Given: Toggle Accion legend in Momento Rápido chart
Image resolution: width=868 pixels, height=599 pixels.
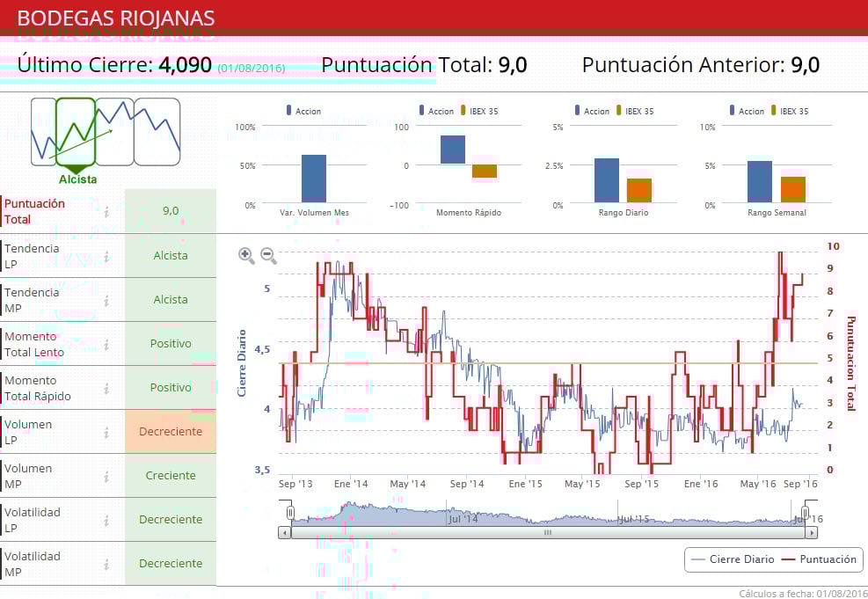Looking at the screenshot, I should coord(436,111).
